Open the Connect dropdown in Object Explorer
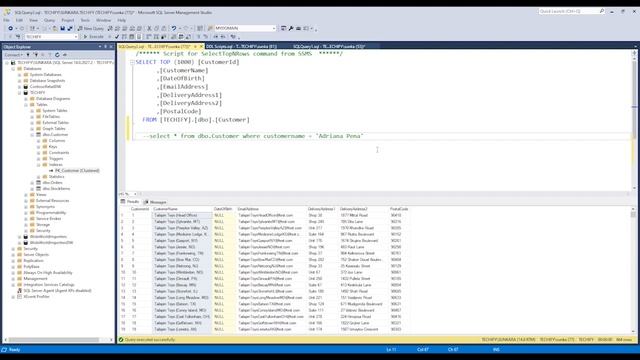The height and width of the screenshot is (360, 640). (x=13, y=55)
